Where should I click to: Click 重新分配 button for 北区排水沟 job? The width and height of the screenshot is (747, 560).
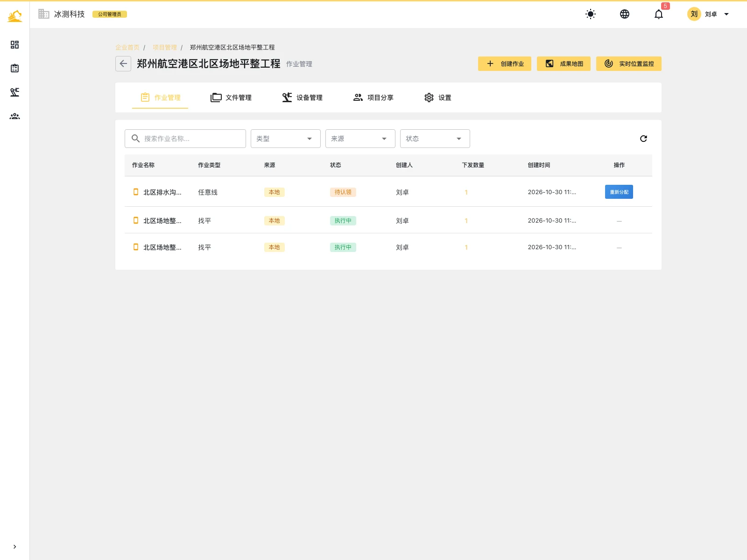click(619, 192)
